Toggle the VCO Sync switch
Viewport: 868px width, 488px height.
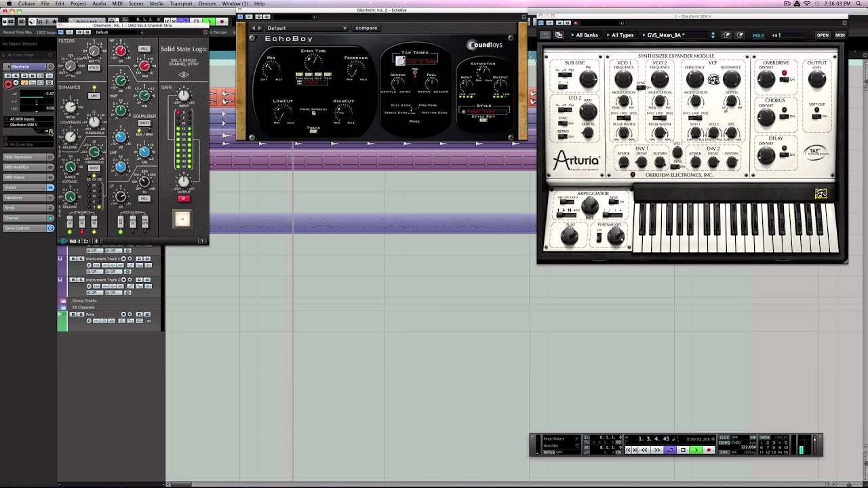(x=640, y=87)
